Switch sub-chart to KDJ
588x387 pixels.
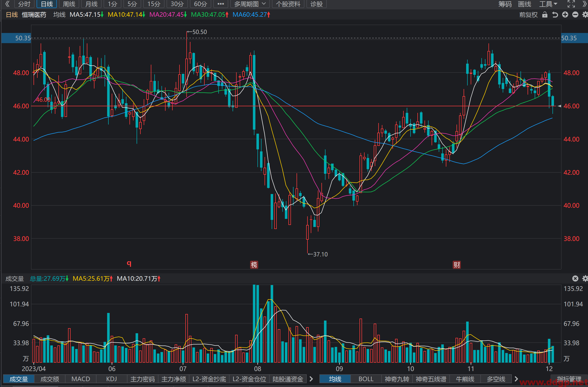[111, 379]
